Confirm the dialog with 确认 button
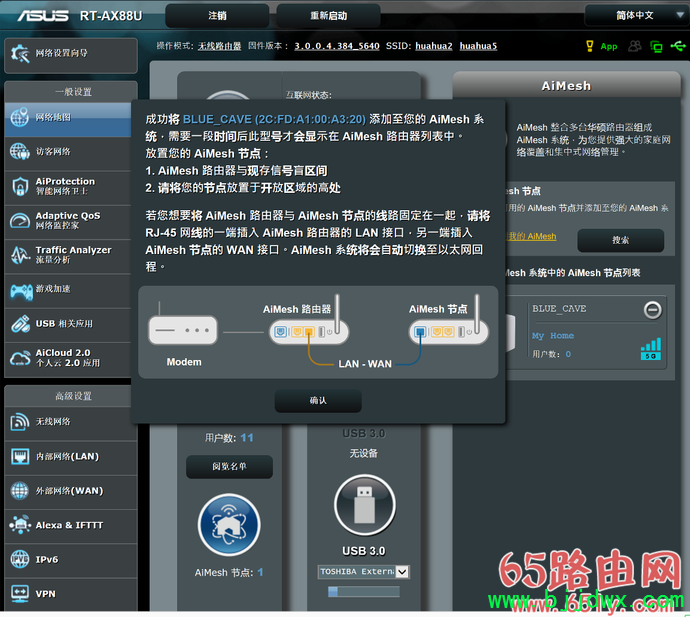 pos(318,400)
